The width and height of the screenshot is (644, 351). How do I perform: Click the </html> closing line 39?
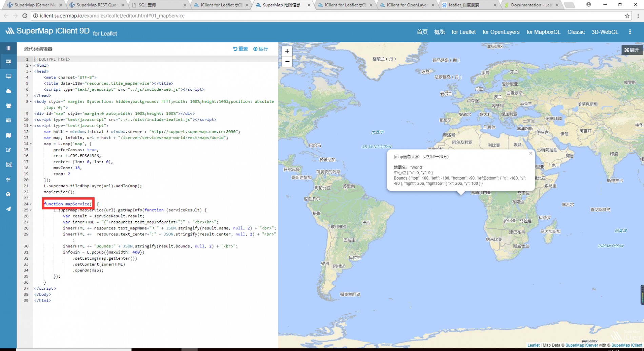42,301
